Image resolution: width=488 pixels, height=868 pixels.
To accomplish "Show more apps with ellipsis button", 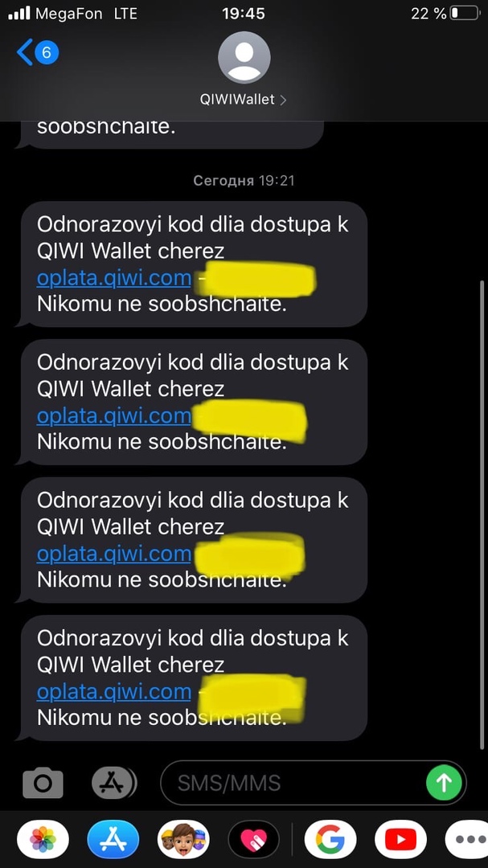I will tap(468, 839).
